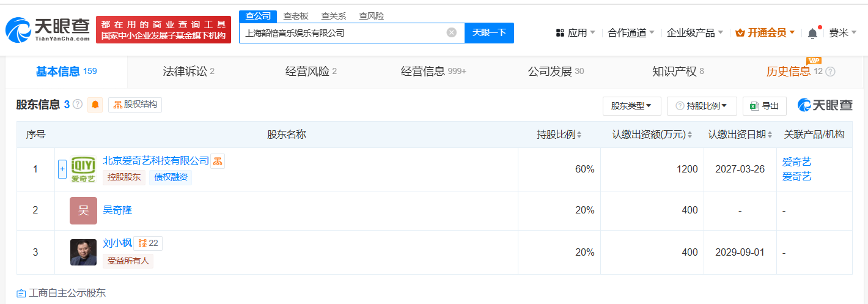Screen dimensions: 868x304
Task: Click the notification bell in the header
Action: pos(812,33)
